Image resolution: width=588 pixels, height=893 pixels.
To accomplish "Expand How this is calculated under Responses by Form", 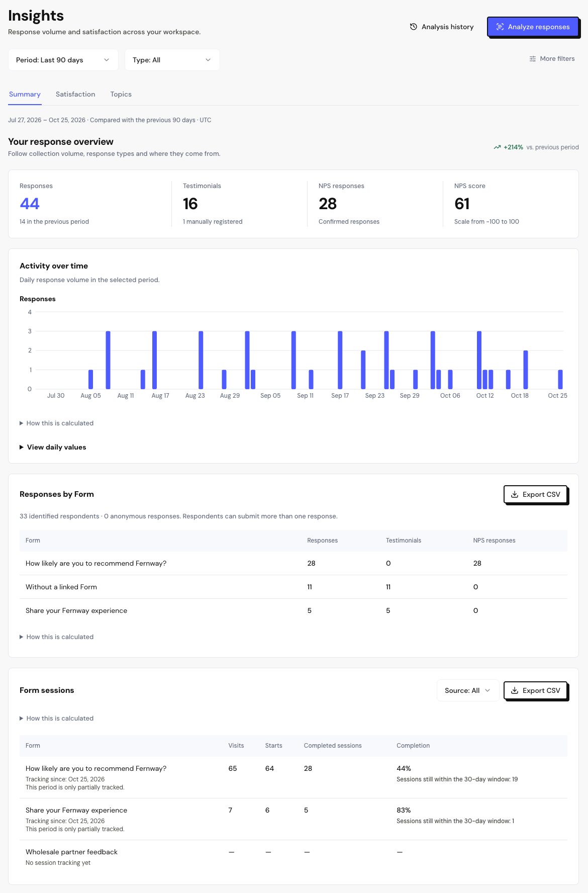I will pyautogui.click(x=57, y=637).
